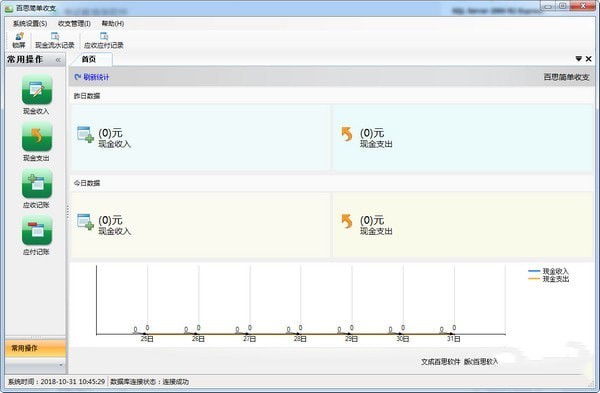Screen dimensions: 600x393
Task: Click the 刷新统计 refresh link
Action: tap(92, 77)
